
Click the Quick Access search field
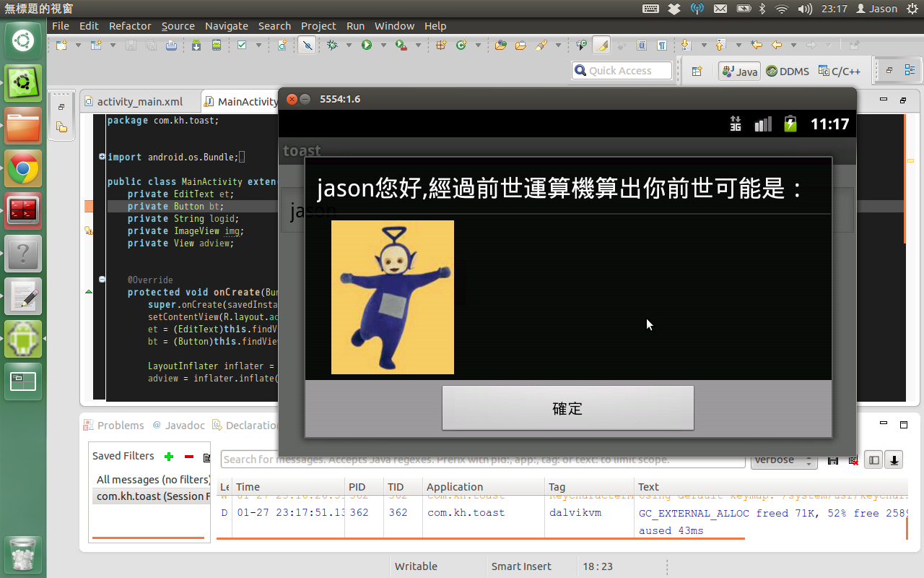(x=622, y=70)
